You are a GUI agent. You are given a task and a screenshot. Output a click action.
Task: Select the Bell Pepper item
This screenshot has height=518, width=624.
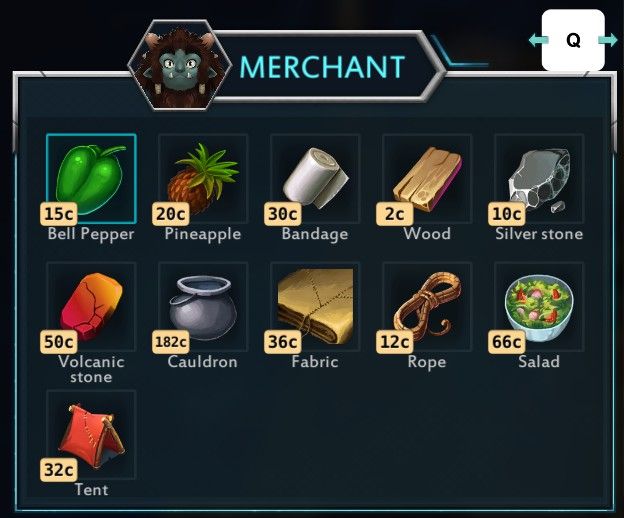[x=91, y=179]
